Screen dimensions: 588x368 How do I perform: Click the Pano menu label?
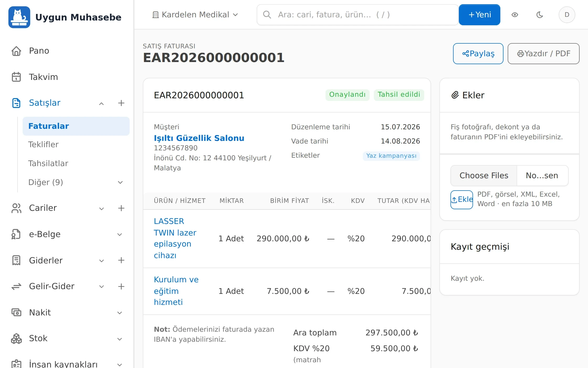coord(39,51)
